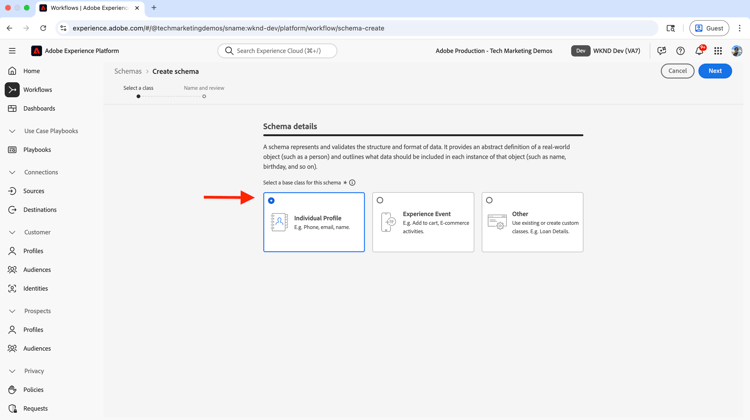Open the browser three-dot menu
750x420 pixels.
pos(739,28)
